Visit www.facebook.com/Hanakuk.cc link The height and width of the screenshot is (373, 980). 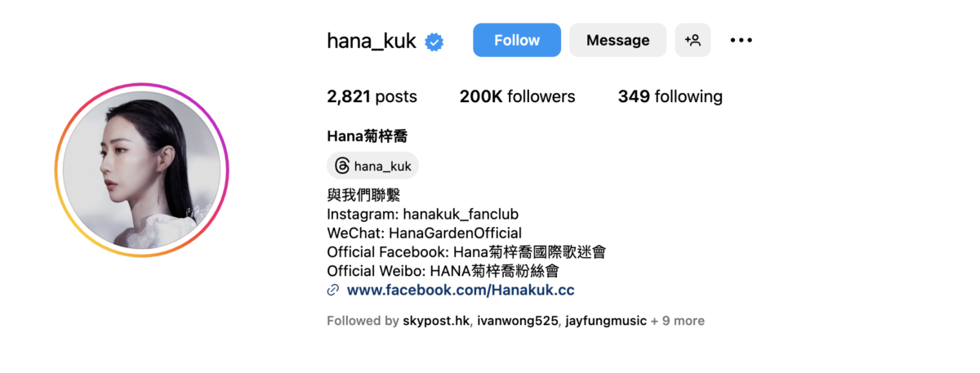coord(461,290)
